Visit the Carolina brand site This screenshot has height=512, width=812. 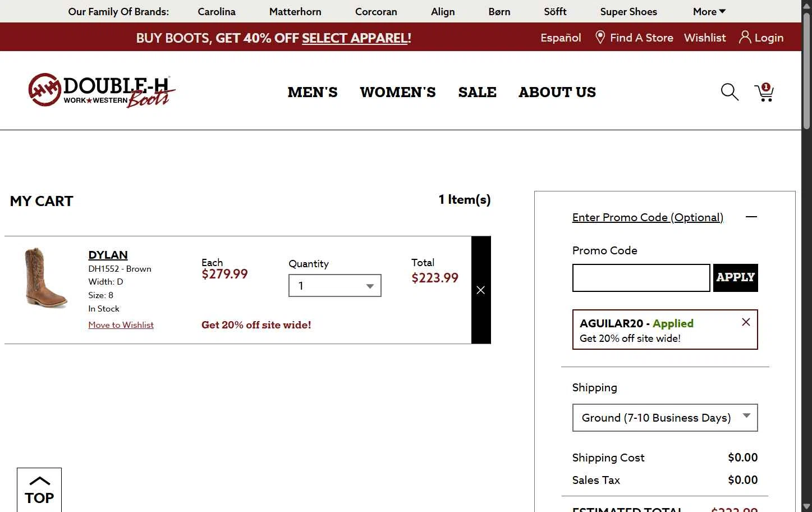pyautogui.click(x=217, y=11)
